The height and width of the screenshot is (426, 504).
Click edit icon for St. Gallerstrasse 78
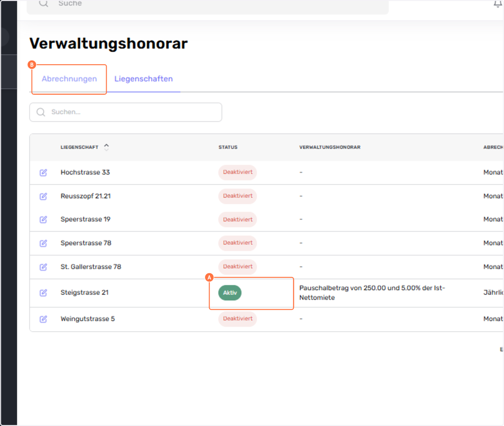[x=43, y=267]
